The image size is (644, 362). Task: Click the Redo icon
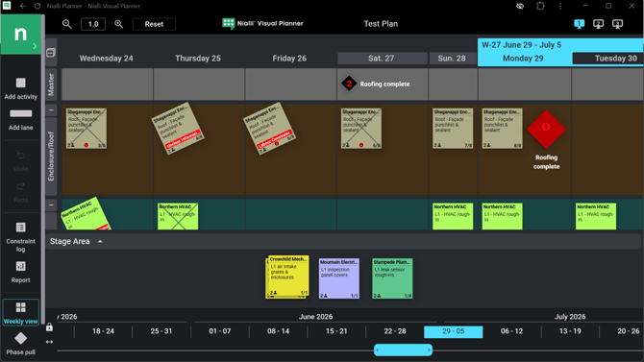pyautogui.click(x=20, y=186)
